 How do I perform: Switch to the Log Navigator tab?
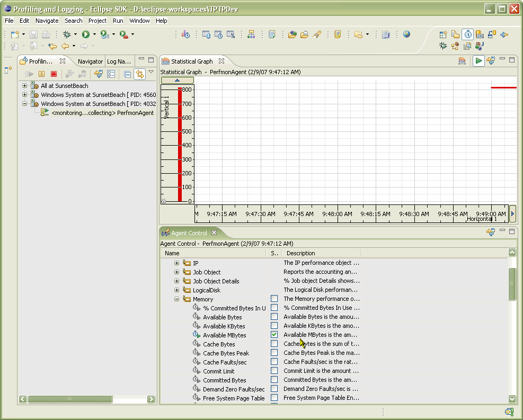119,61
